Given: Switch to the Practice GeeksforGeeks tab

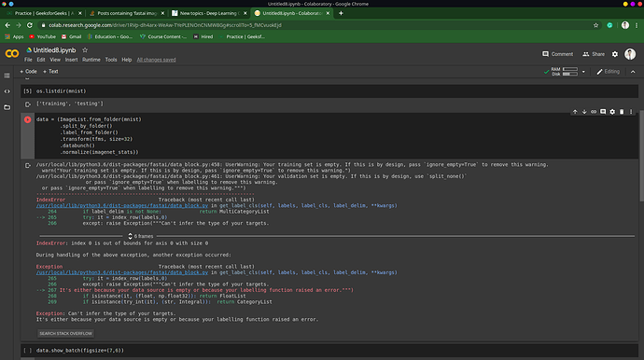Looking at the screenshot, I should click(44, 13).
